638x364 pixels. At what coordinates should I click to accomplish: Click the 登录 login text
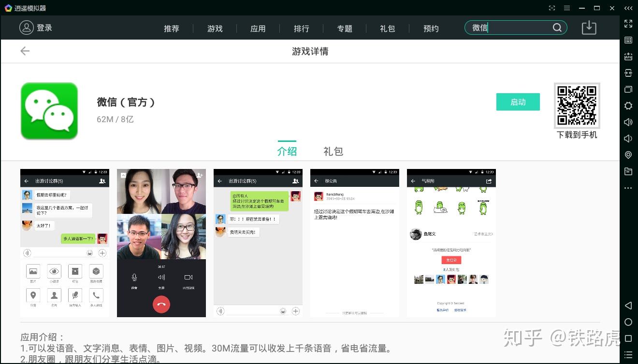tap(44, 28)
